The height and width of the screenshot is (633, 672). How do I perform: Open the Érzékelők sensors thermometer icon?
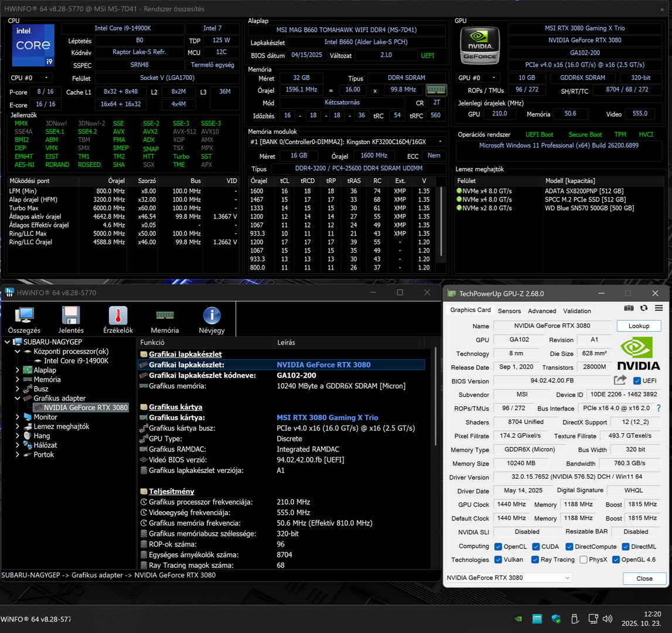point(118,320)
